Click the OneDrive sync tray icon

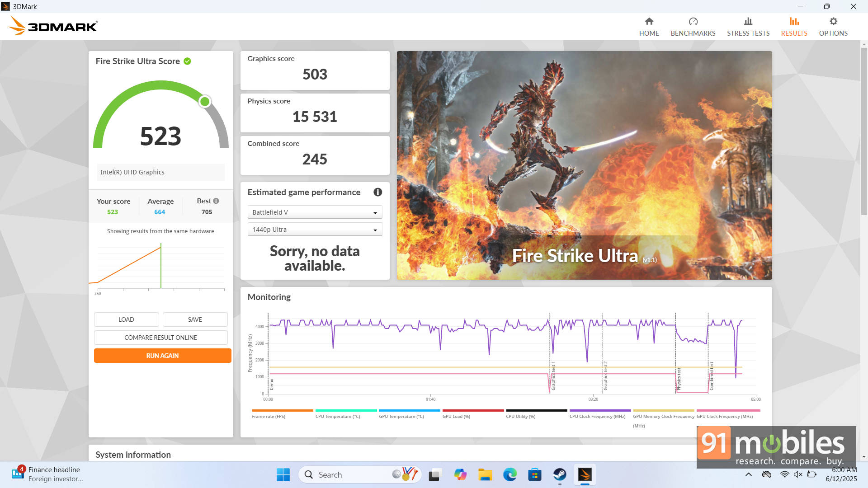(767, 474)
